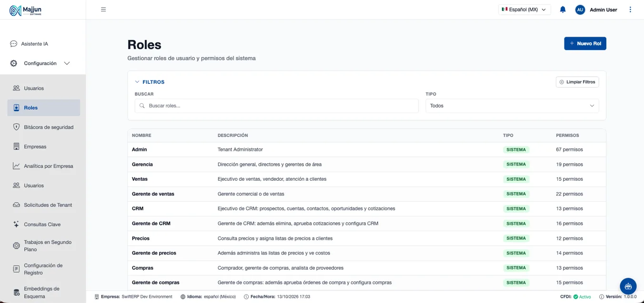
Task: Click the Ventas role name
Action: pos(140,179)
